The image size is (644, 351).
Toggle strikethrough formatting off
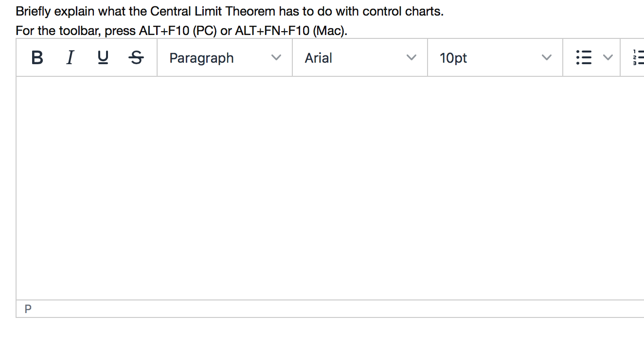point(136,57)
